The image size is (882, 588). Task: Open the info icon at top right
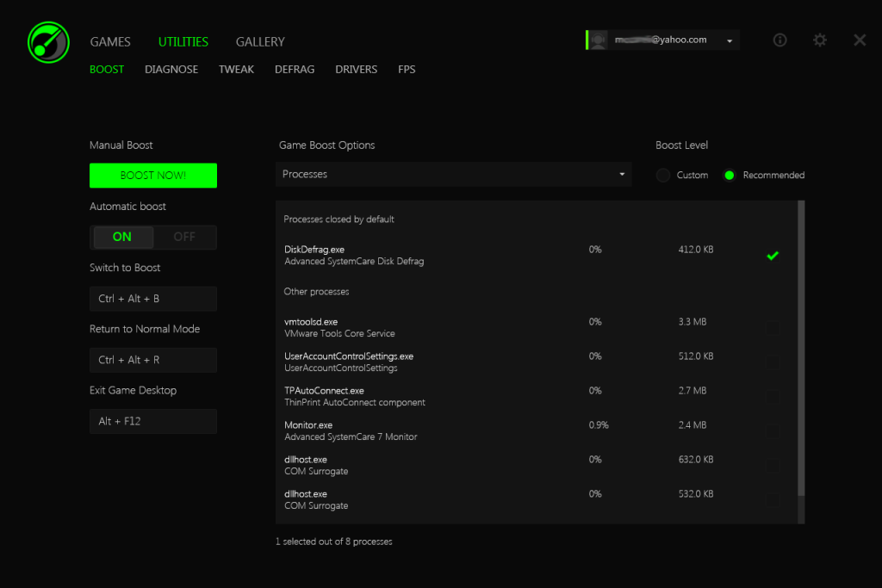[x=780, y=40]
